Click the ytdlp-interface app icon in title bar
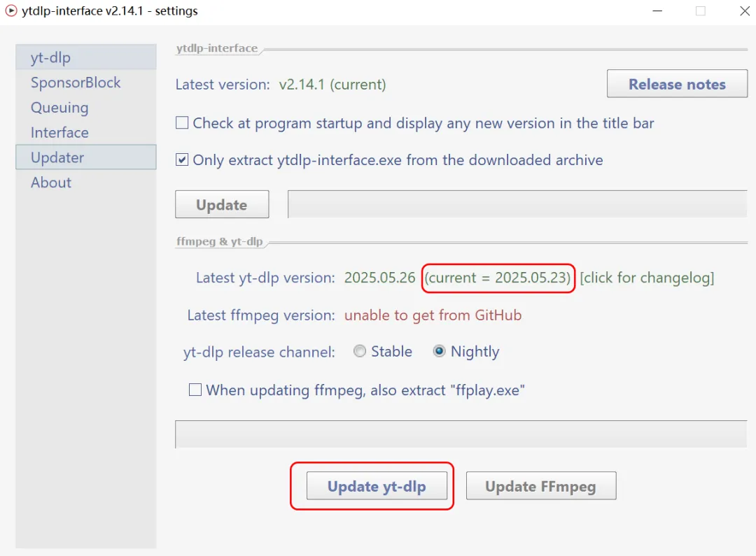The height and width of the screenshot is (556, 756). click(10, 10)
